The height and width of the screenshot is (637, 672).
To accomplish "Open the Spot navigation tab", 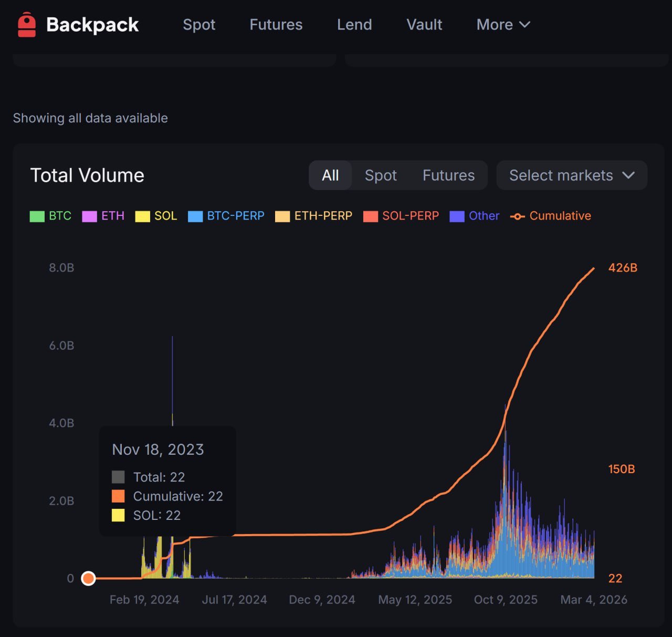I will tap(199, 25).
